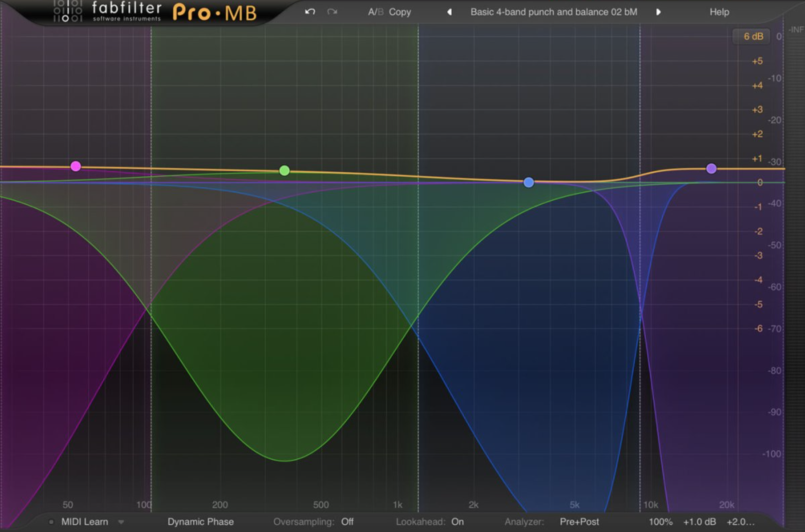
Task: Click the -100 meter scale label
Action: pos(772,454)
